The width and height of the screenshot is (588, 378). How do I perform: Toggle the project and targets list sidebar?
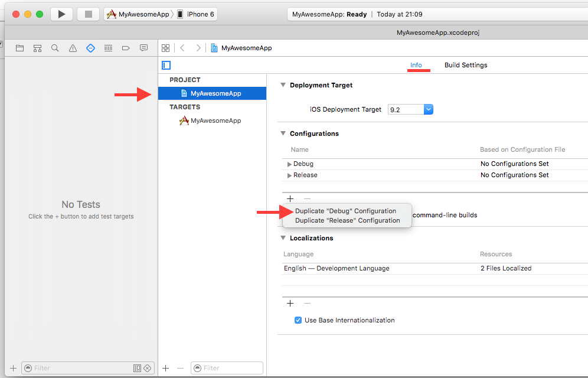click(x=166, y=65)
